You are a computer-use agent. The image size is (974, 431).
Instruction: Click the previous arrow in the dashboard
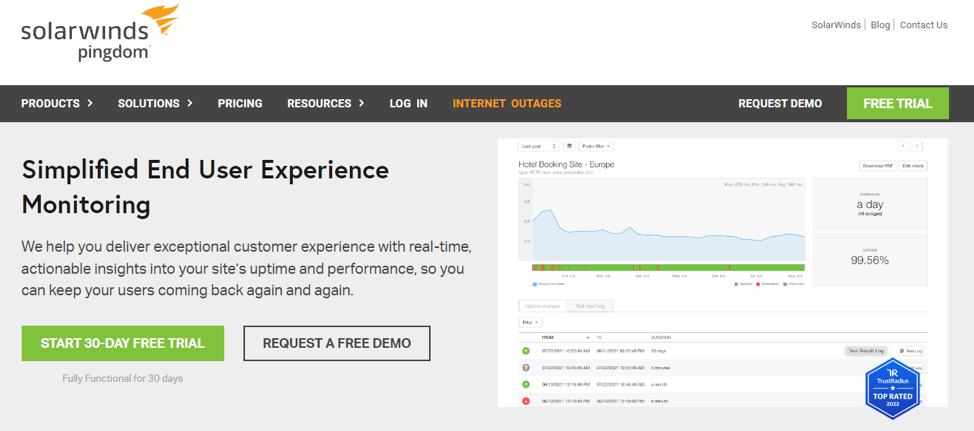[x=903, y=146]
